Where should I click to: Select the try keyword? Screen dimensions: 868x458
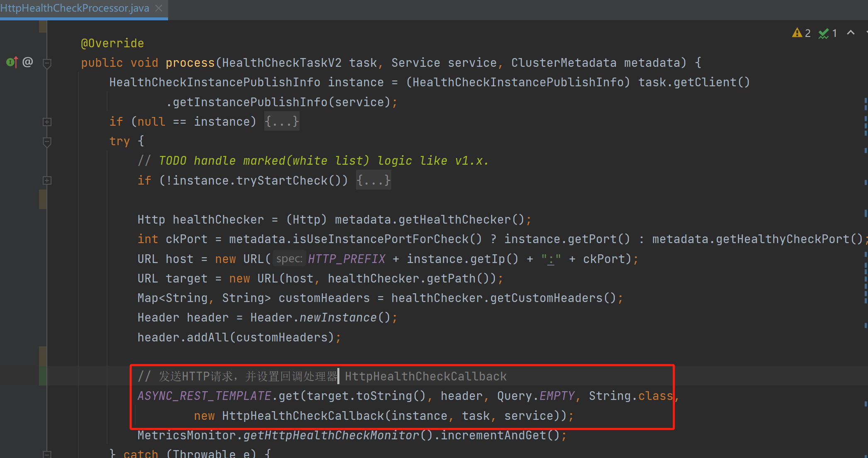click(119, 141)
